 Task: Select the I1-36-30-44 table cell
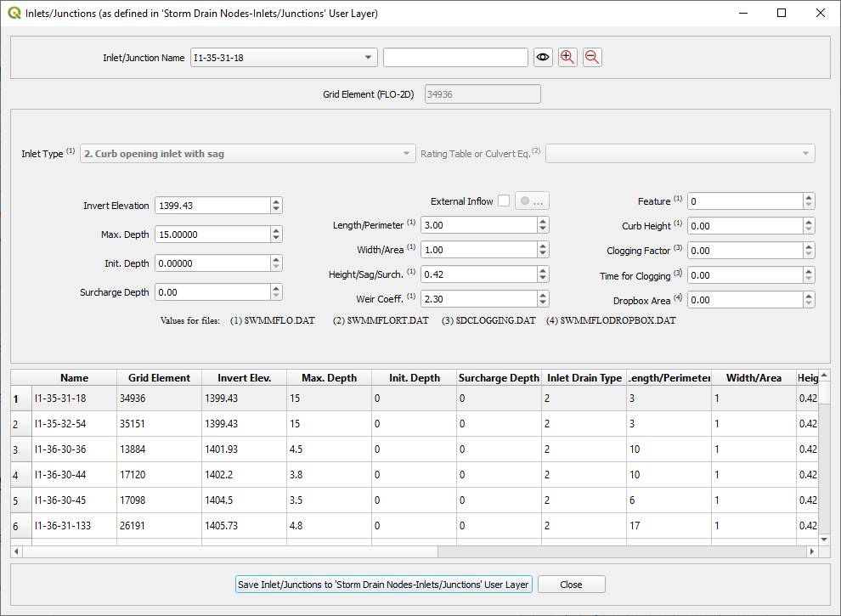(x=74, y=474)
